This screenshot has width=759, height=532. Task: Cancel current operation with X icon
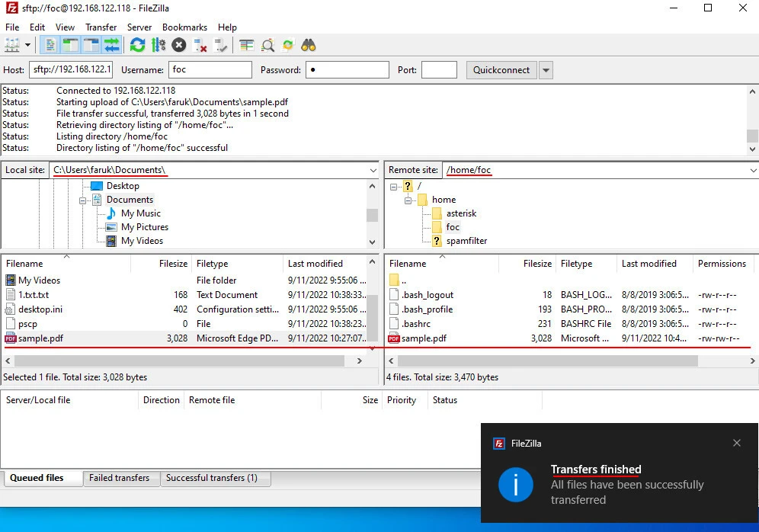(x=179, y=45)
